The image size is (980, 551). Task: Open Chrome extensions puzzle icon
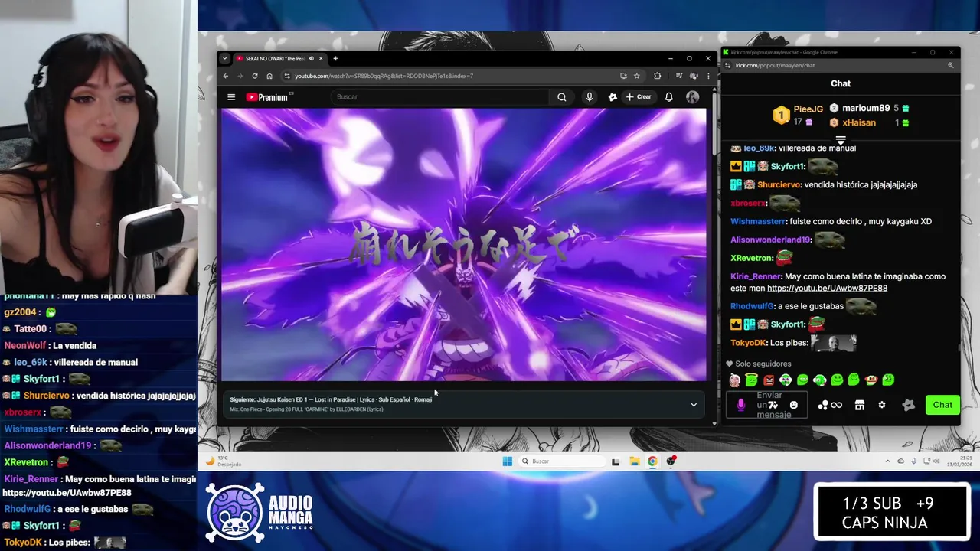(x=657, y=76)
